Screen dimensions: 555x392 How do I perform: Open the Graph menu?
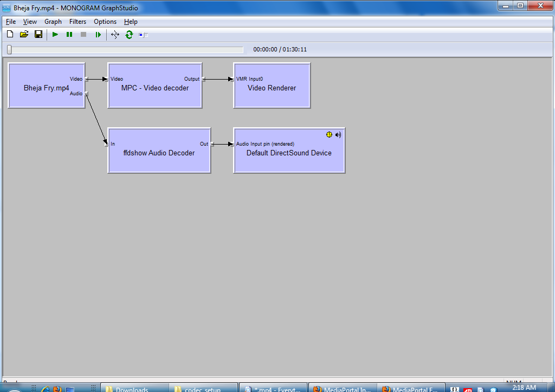53,22
